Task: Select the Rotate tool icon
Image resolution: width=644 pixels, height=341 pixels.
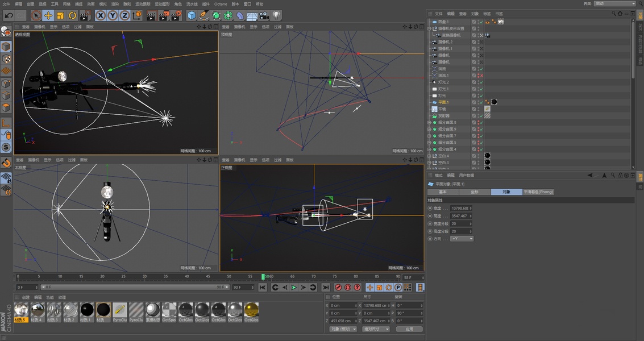Action: [x=73, y=15]
